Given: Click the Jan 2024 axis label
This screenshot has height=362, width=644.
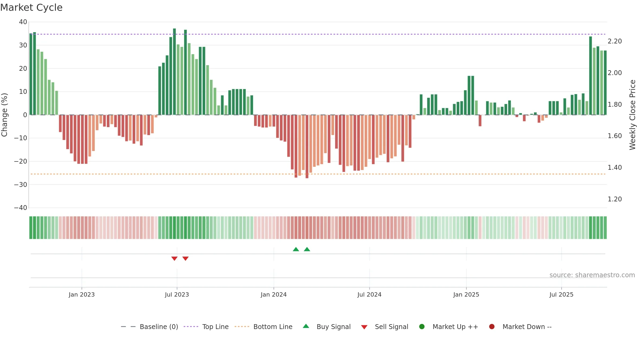Looking at the screenshot, I should tap(274, 295).
